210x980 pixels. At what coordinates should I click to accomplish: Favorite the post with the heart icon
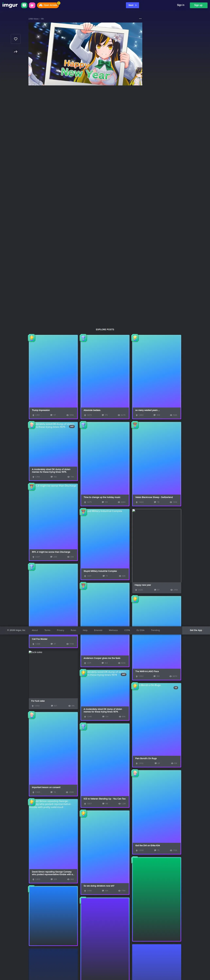pos(16,39)
